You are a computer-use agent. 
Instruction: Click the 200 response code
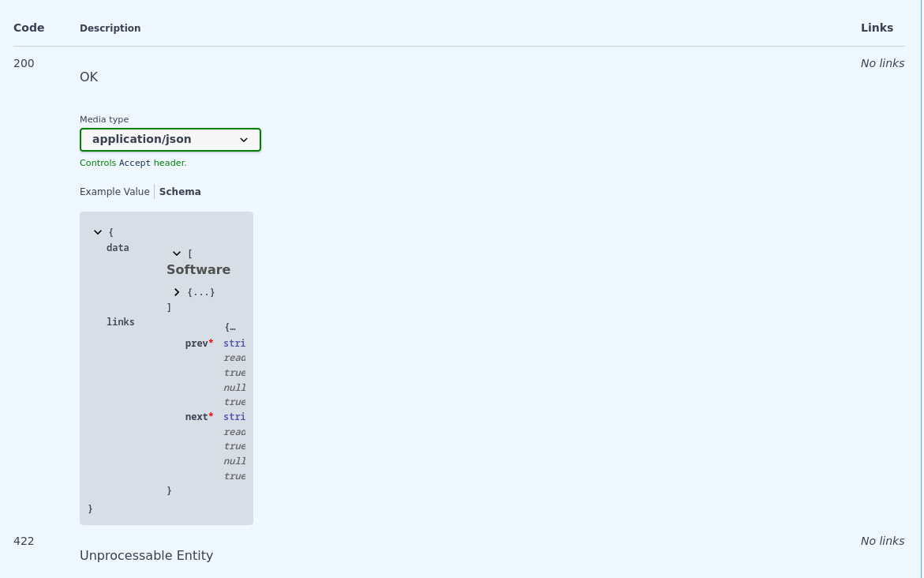pyautogui.click(x=24, y=63)
